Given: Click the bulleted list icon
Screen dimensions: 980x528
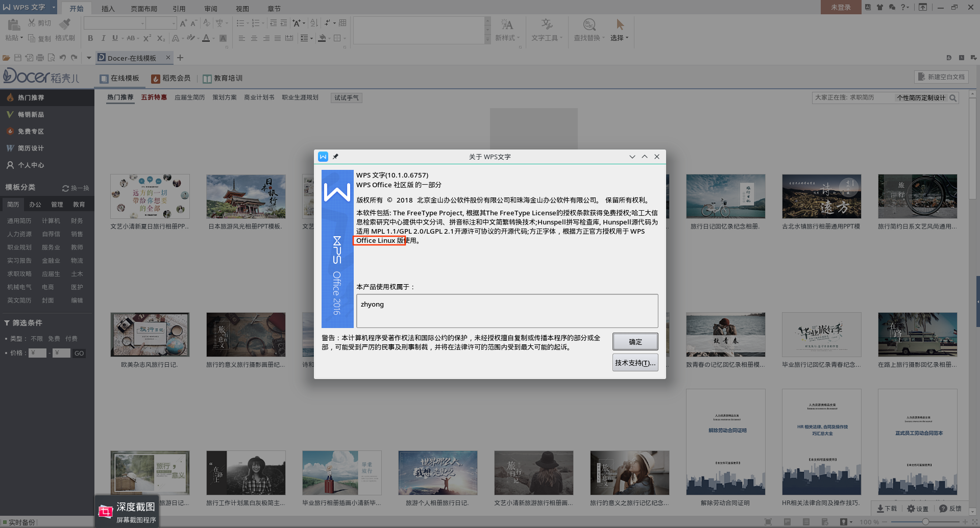Looking at the screenshot, I should point(240,23).
